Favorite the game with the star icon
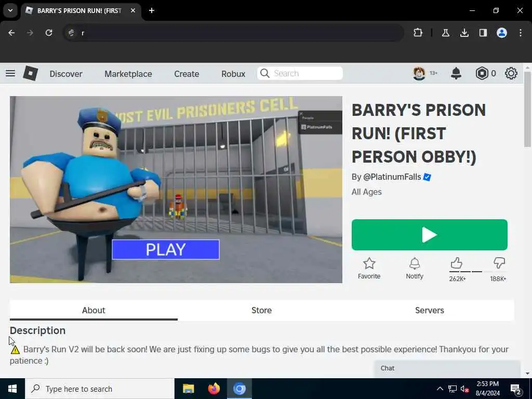This screenshot has width=532, height=399. pos(369,263)
